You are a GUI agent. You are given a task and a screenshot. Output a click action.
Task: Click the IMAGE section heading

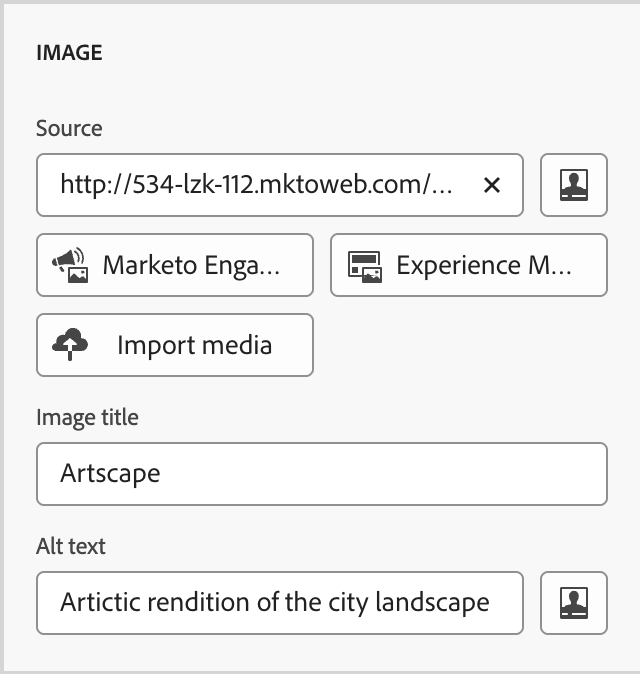tap(69, 53)
